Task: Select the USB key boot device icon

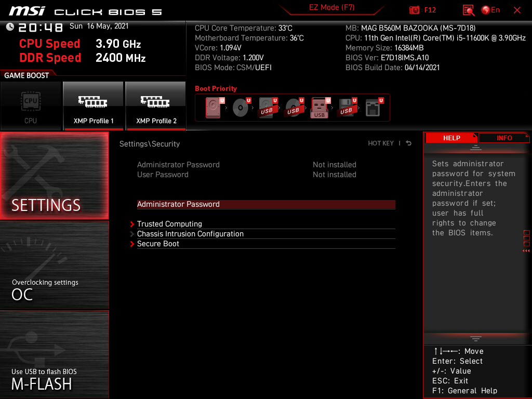Action: pos(320,108)
